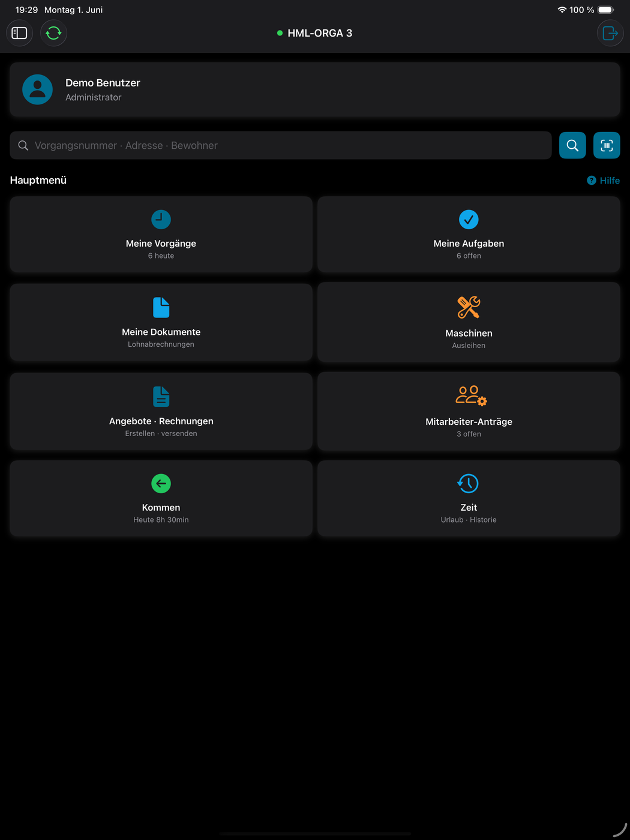Tap the 'Erstellen · versenden' subtitle
The image size is (630, 840).
161,433
